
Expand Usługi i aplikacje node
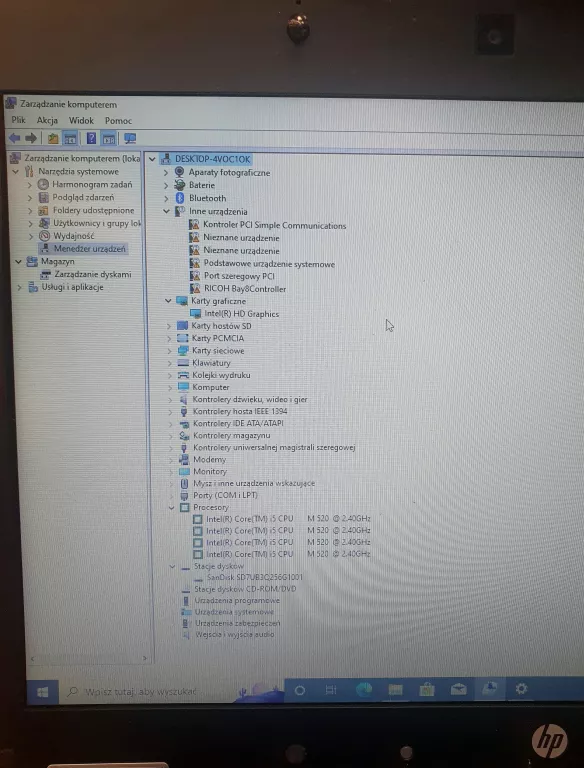[x=19, y=288]
